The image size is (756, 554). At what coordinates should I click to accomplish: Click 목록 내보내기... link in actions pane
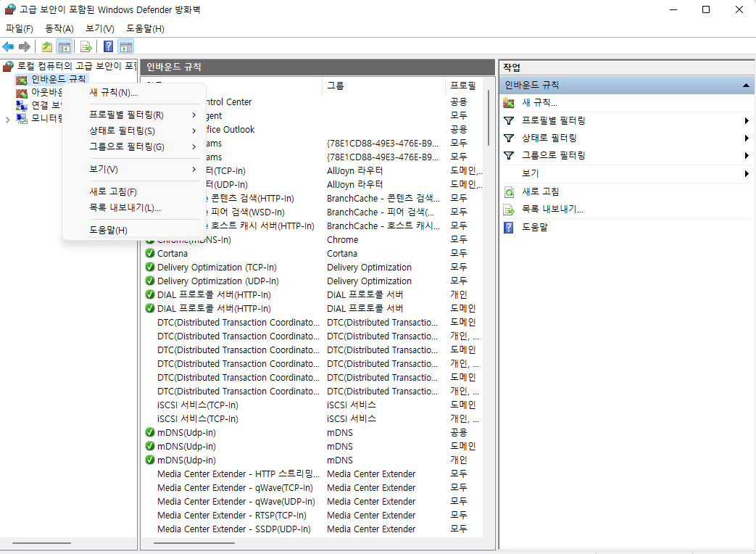552,210
